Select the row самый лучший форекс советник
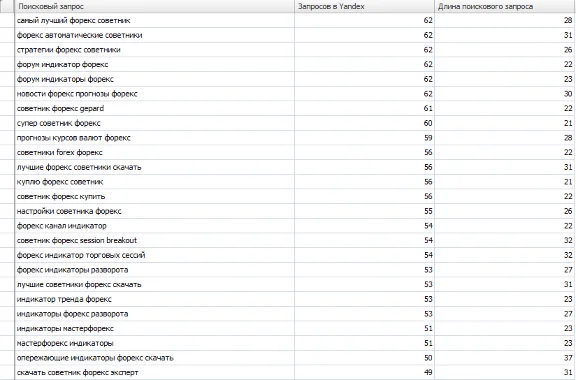Viewport: 576px width, 380px height. coord(288,21)
